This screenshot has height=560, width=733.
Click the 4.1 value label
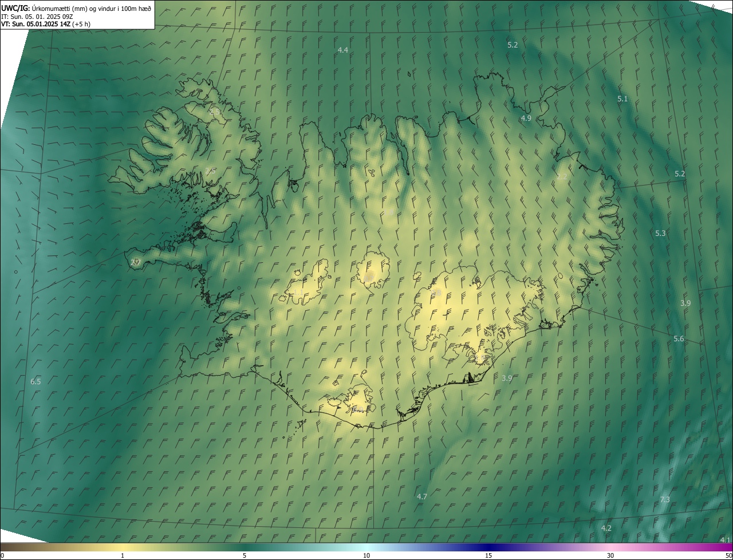(725, 541)
